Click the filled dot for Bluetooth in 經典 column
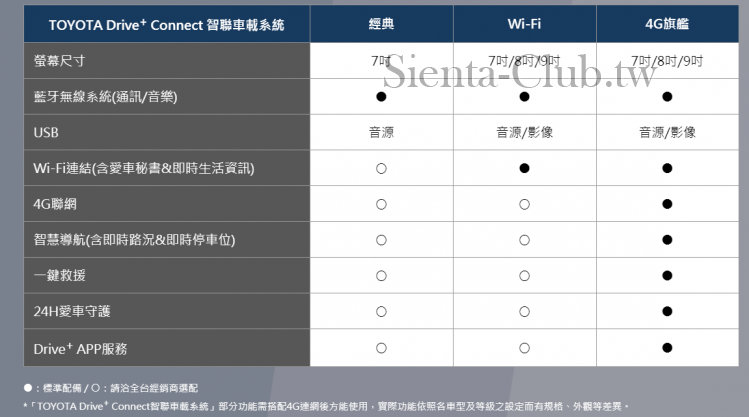The image size is (749, 417). pyautogui.click(x=381, y=97)
